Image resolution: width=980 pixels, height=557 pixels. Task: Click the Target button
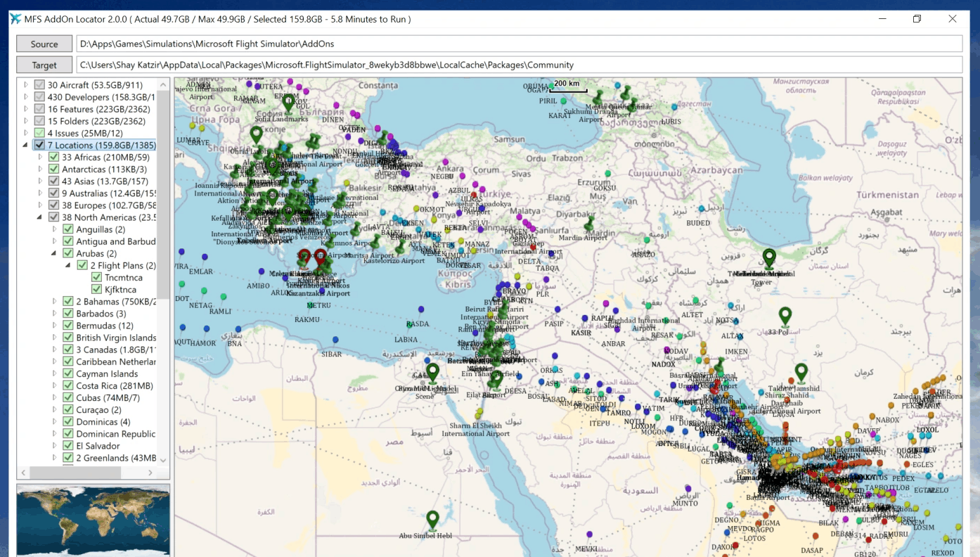(44, 65)
